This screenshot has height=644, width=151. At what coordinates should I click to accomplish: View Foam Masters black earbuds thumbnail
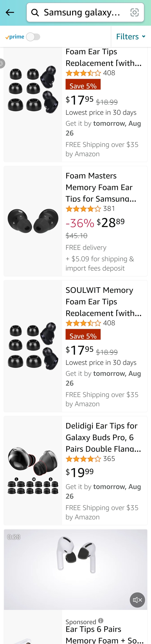coord(33,221)
